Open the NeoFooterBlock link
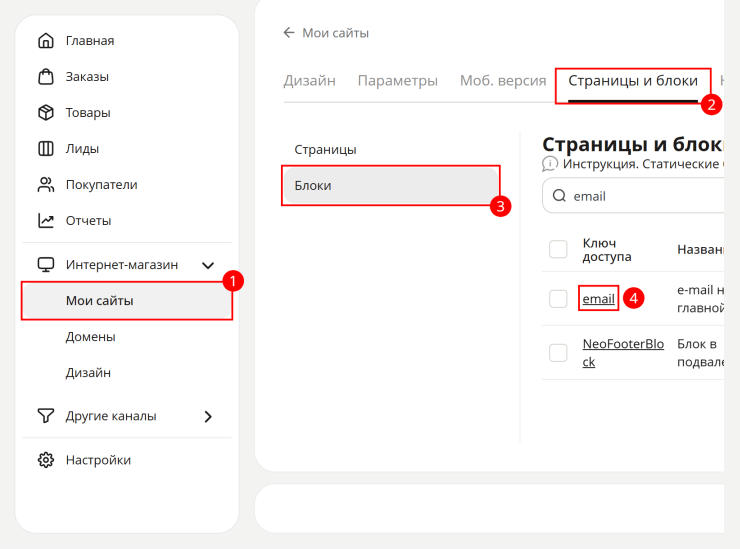This screenshot has width=740, height=549. click(x=623, y=353)
